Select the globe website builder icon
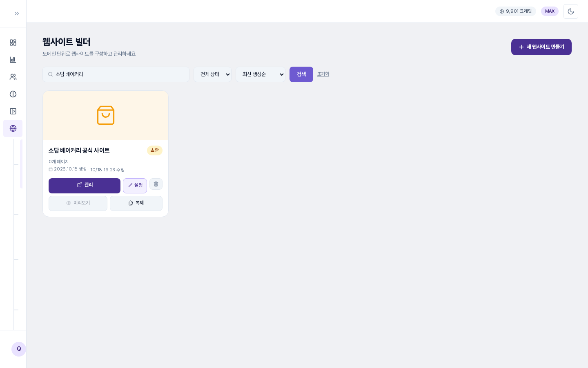588x368 pixels. (13, 128)
